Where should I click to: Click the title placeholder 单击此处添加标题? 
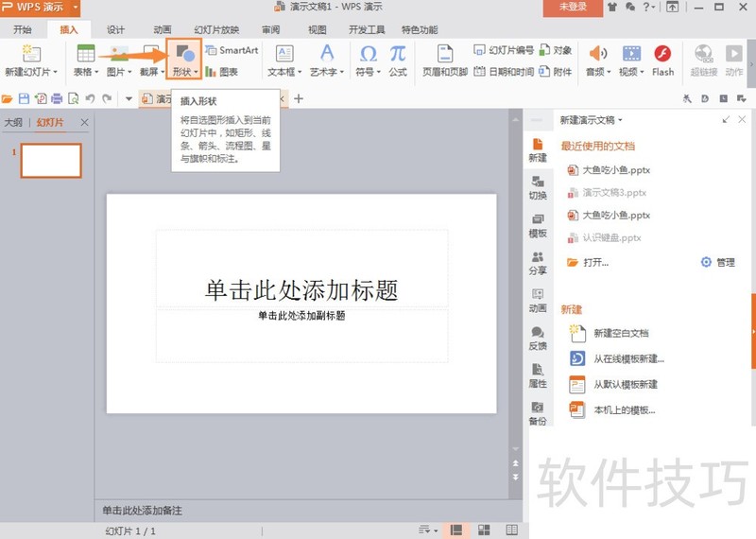pos(301,290)
